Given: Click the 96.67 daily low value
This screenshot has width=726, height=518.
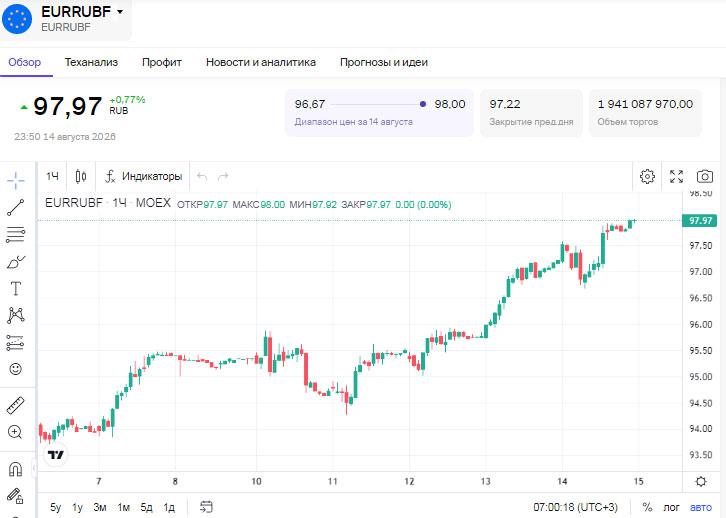Looking at the screenshot, I should point(310,104).
